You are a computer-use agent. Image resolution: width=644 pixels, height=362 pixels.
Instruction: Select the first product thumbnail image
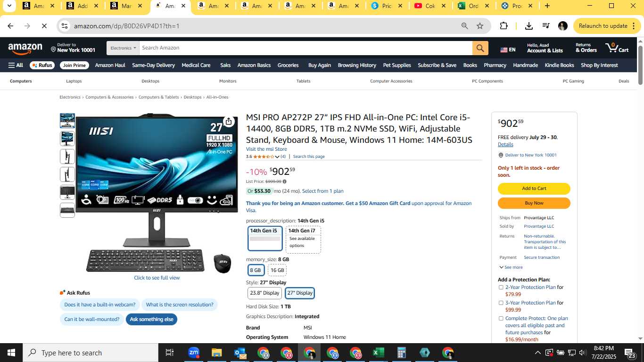click(67, 121)
